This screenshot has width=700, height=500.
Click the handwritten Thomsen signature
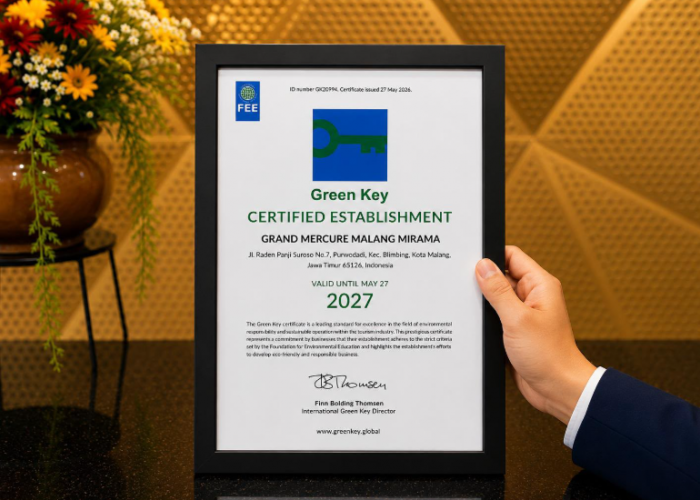347,383
